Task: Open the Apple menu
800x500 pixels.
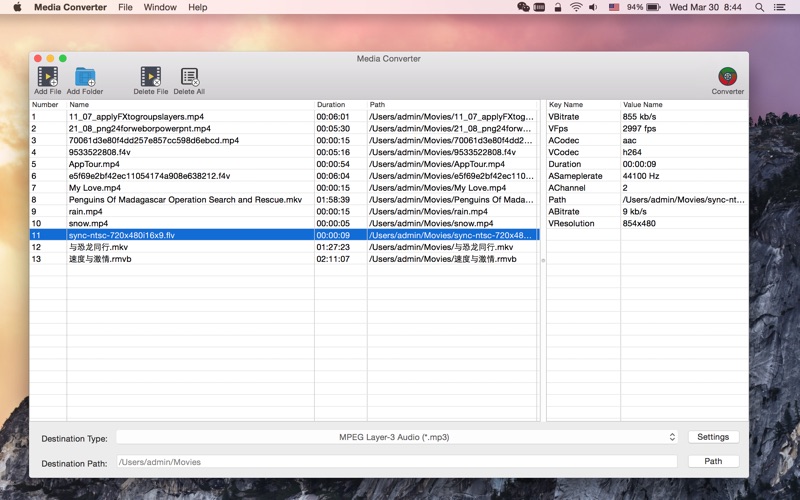Action: click(x=17, y=7)
